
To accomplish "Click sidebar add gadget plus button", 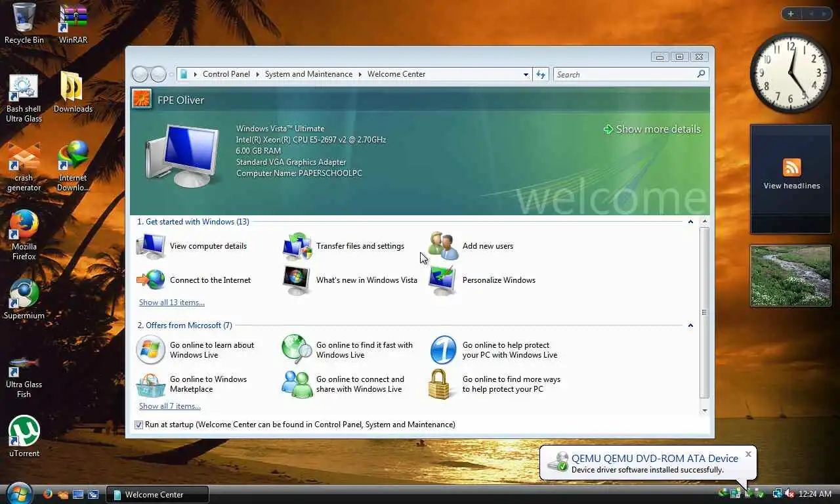I will tap(791, 14).
